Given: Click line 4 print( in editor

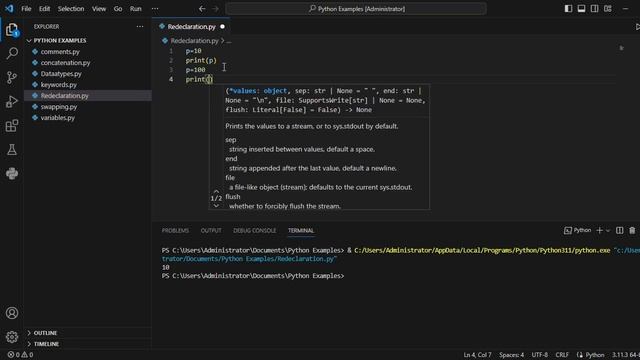Looking at the screenshot, I should [x=199, y=79].
